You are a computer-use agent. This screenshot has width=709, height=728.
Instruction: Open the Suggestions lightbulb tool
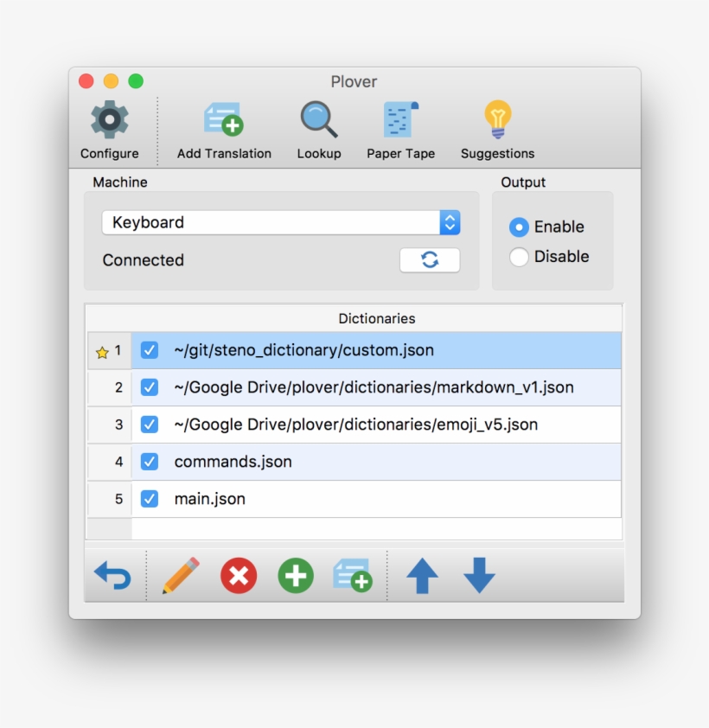coord(498,120)
